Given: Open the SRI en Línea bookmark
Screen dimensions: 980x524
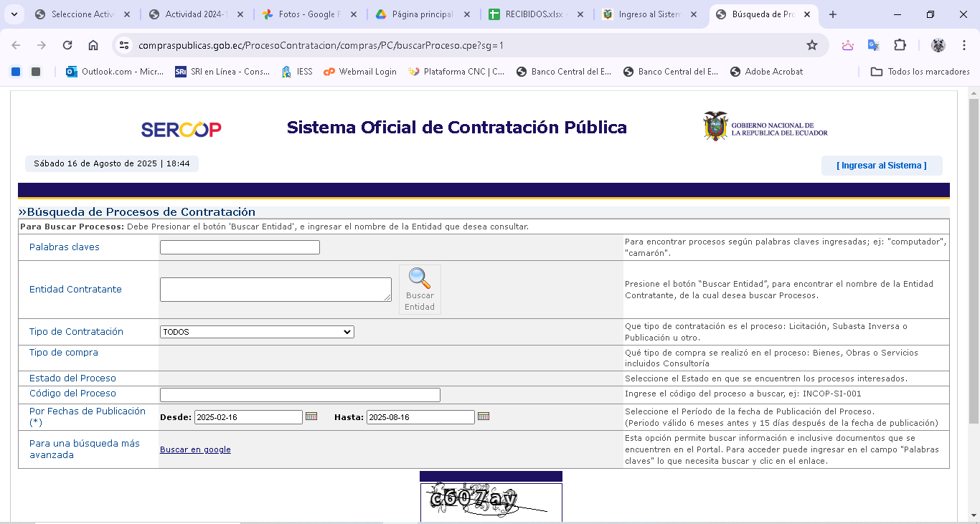Looking at the screenshot, I should 223,72.
